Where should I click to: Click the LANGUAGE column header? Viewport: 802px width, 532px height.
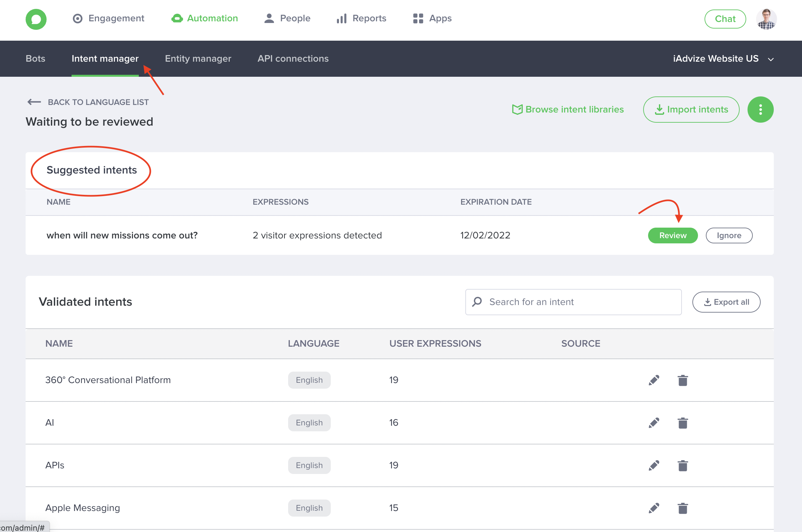(314, 343)
